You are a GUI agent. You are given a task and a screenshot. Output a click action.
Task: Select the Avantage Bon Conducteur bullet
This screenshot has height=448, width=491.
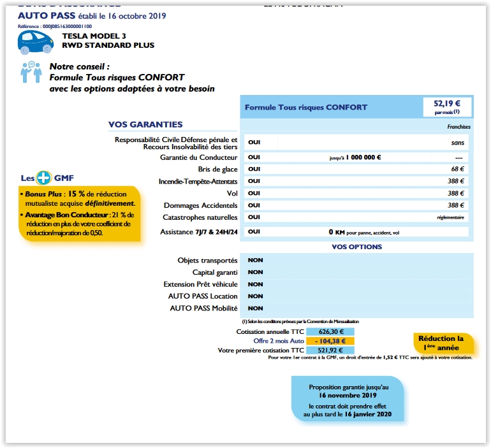pyautogui.click(x=77, y=224)
